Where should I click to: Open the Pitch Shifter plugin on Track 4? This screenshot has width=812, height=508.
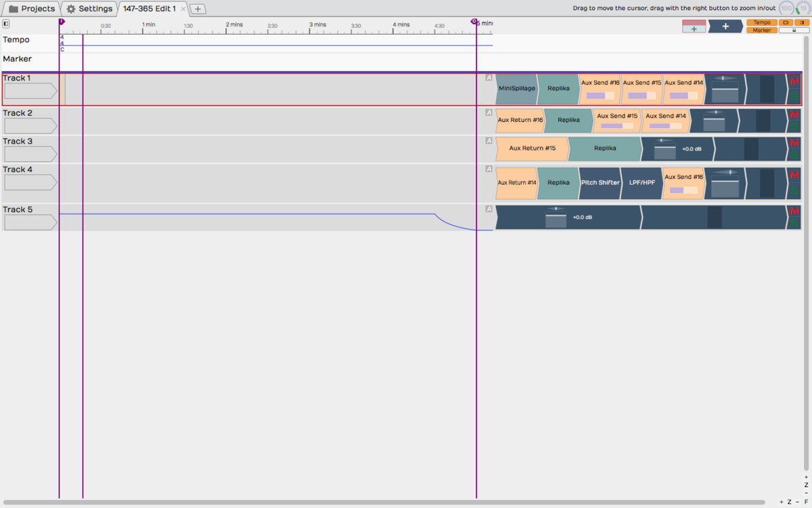point(600,183)
